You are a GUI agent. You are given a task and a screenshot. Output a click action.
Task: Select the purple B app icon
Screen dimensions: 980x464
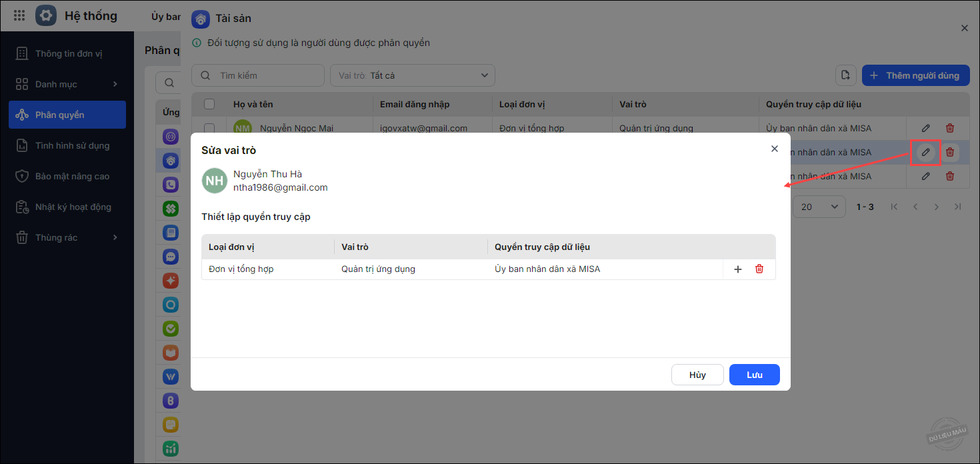[x=171, y=401]
